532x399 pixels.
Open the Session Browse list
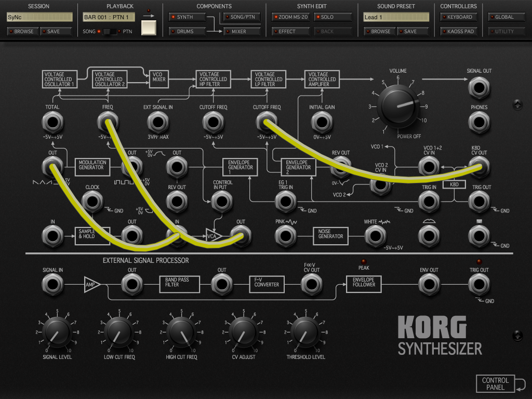pos(23,32)
